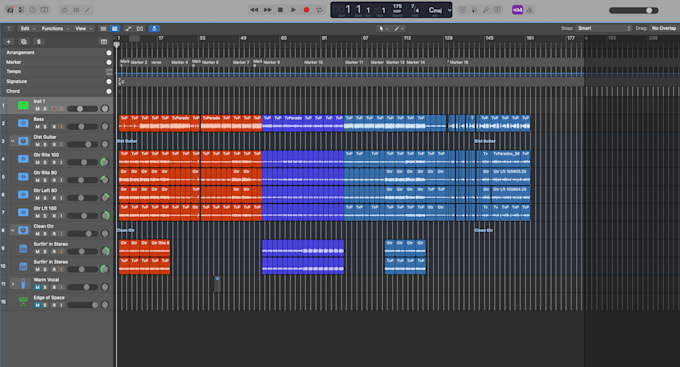680x367 pixels.
Task: Collapse the Clean Gtr track stack
Action: [x=13, y=230]
